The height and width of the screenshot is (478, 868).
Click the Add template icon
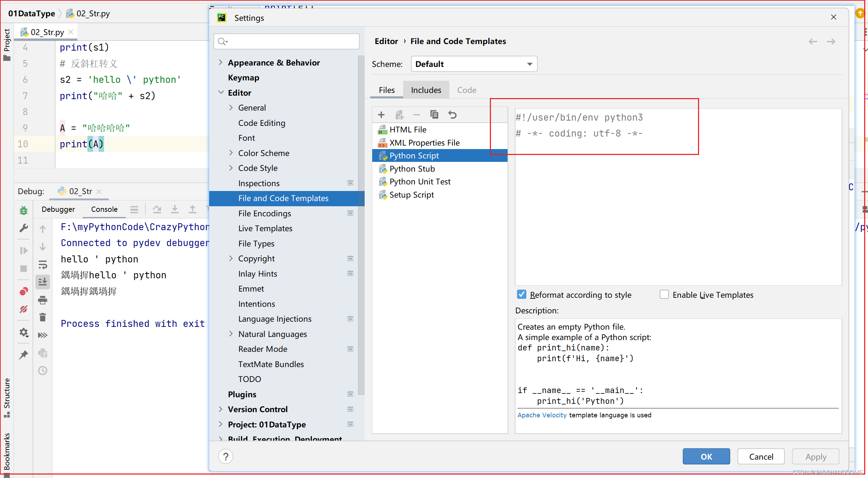coord(382,115)
